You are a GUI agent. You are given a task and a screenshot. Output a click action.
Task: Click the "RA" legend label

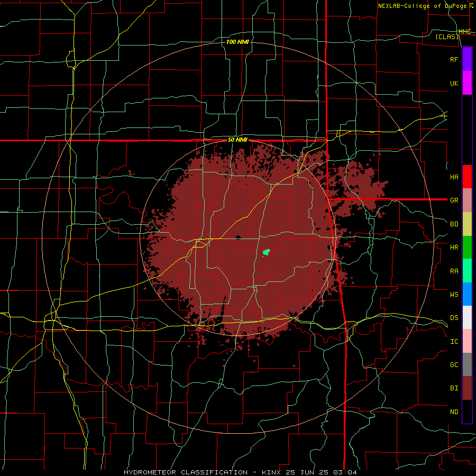click(454, 271)
